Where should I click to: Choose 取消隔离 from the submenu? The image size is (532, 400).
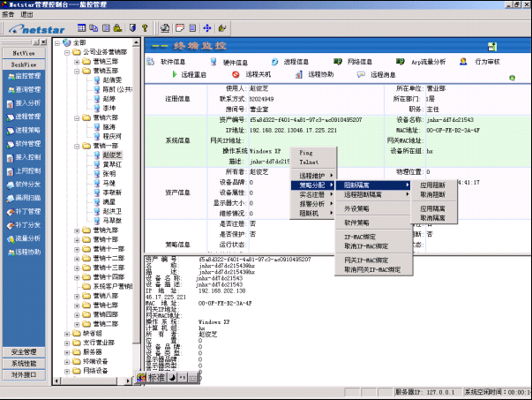tap(433, 217)
